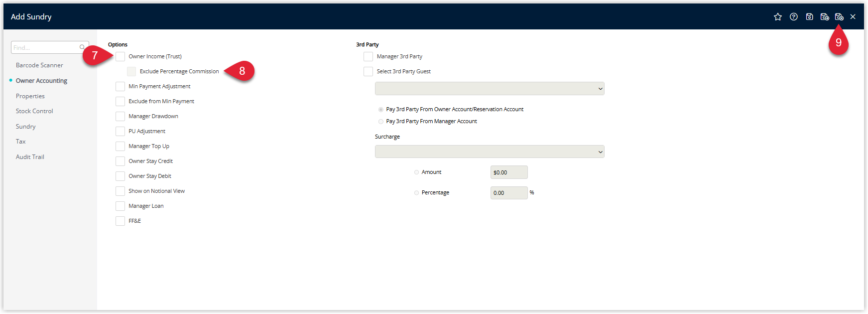Enable Exclude from Min Payment checkbox
868x314 pixels.
tap(121, 101)
